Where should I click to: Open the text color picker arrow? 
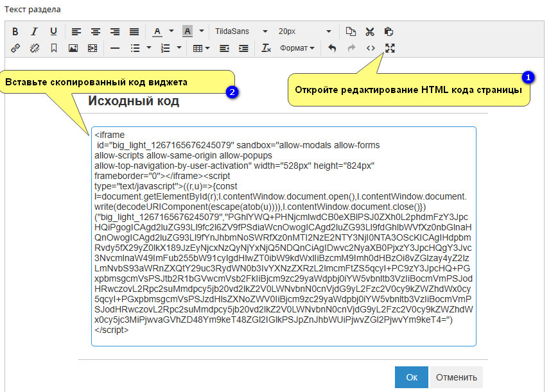pyautogui.click(x=171, y=31)
